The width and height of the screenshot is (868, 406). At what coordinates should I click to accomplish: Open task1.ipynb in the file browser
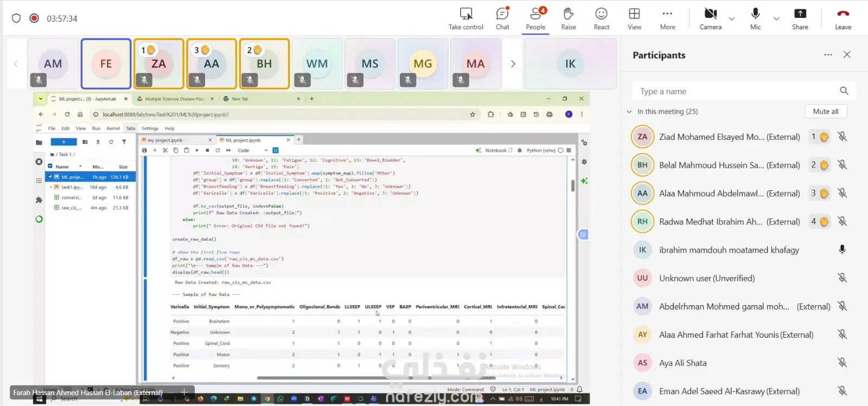[90, 187]
